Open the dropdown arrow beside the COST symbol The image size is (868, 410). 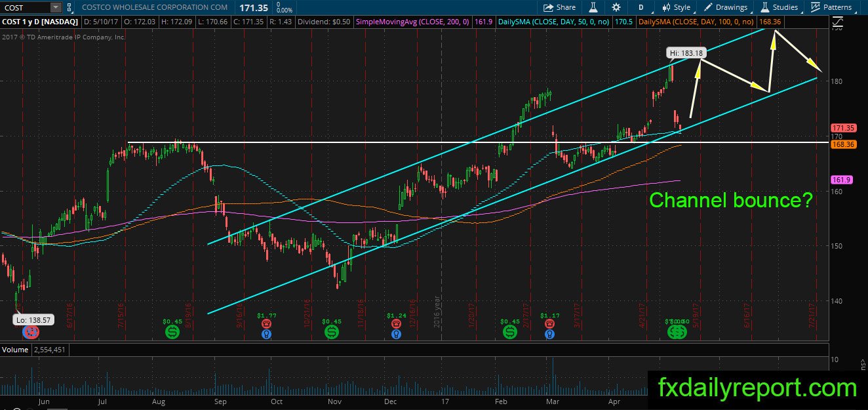point(55,7)
